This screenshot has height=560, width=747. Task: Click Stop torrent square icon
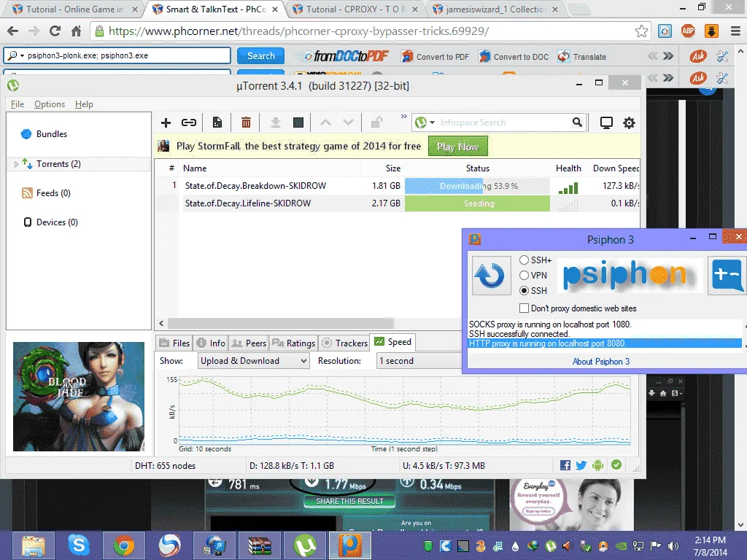(x=298, y=122)
